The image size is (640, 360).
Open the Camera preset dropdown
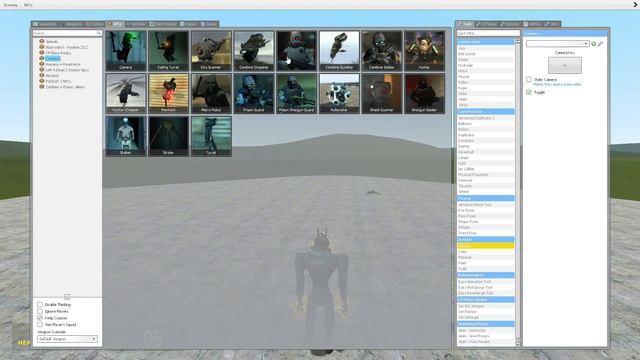558,44
